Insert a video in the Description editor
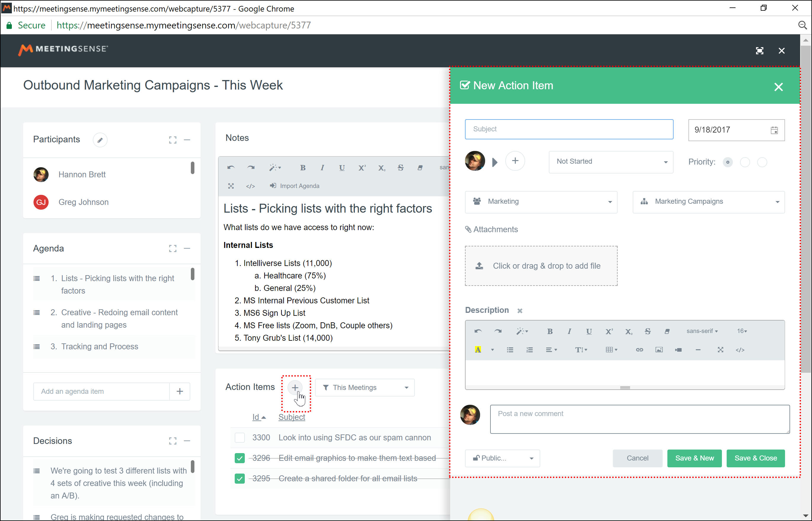The width and height of the screenshot is (812, 521). (678, 350)
